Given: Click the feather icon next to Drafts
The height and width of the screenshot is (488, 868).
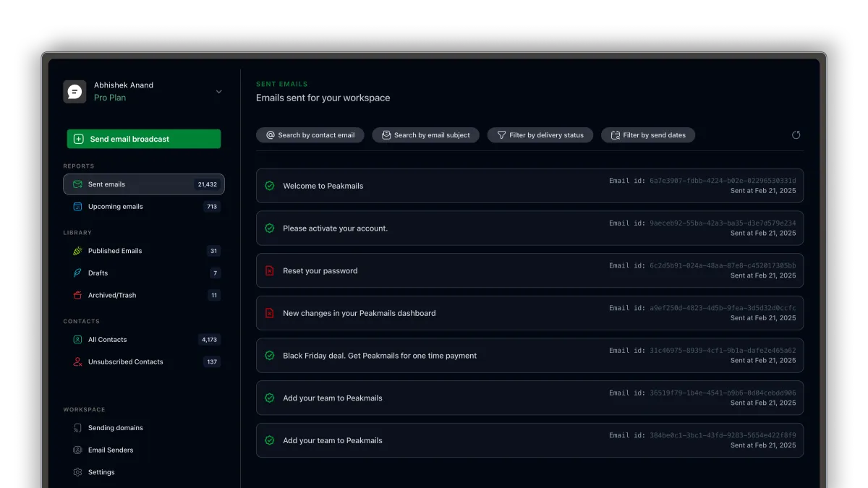Looking at the screenshot, I should (77, 273).
